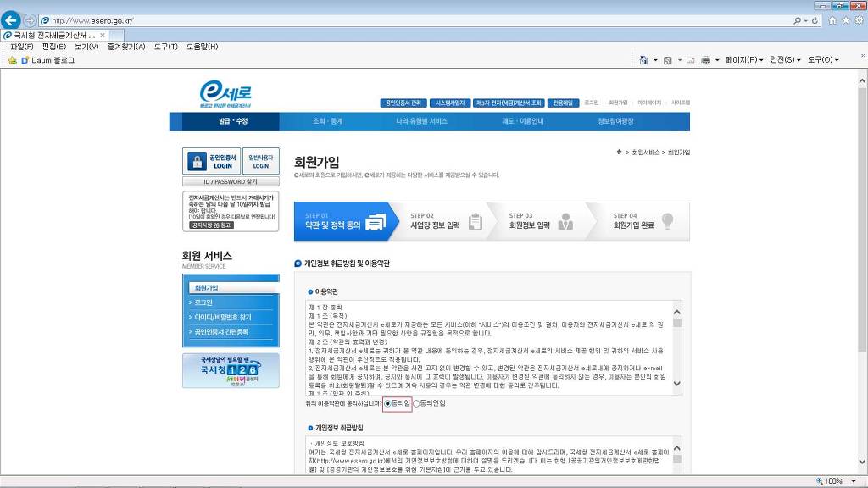Open the new tab button
Image resolution: width=868 pixels, height=488 pixels.
click(x=116, y=36)
